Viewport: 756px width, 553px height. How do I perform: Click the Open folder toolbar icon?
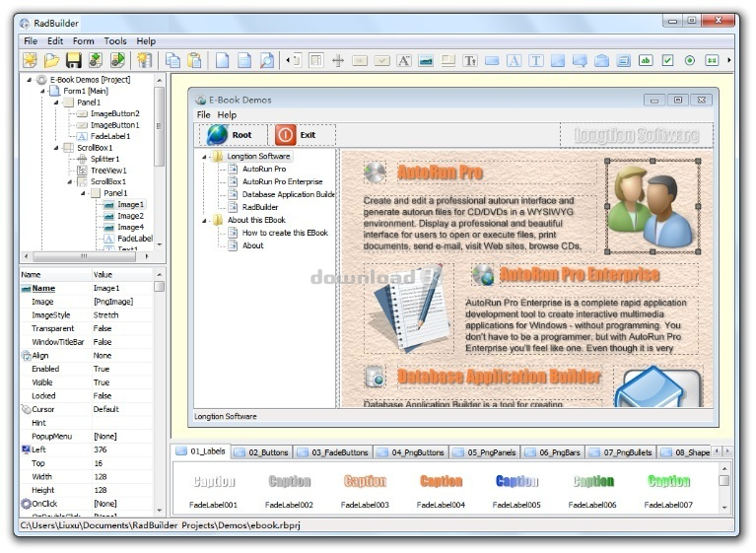pos(51,60)
